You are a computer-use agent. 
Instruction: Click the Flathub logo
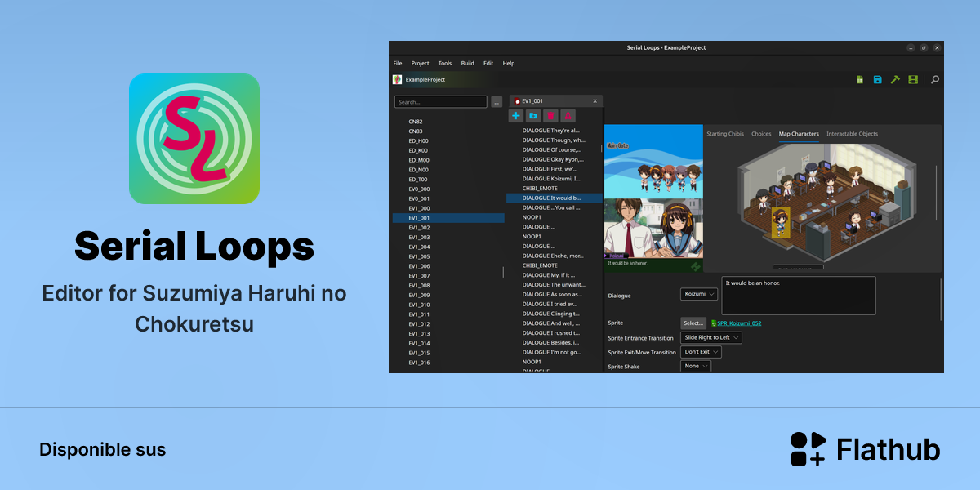[865, 449]
